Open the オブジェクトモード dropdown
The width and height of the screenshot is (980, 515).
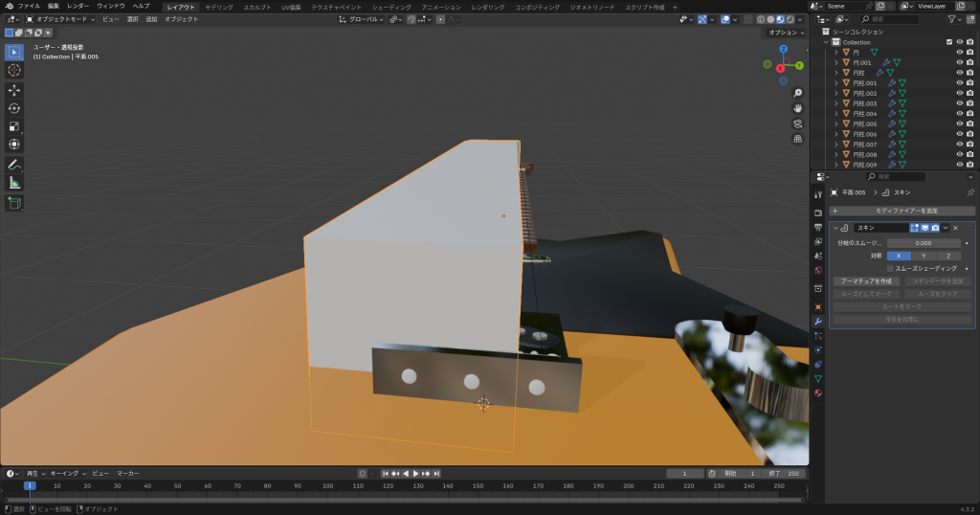[60, 19]
